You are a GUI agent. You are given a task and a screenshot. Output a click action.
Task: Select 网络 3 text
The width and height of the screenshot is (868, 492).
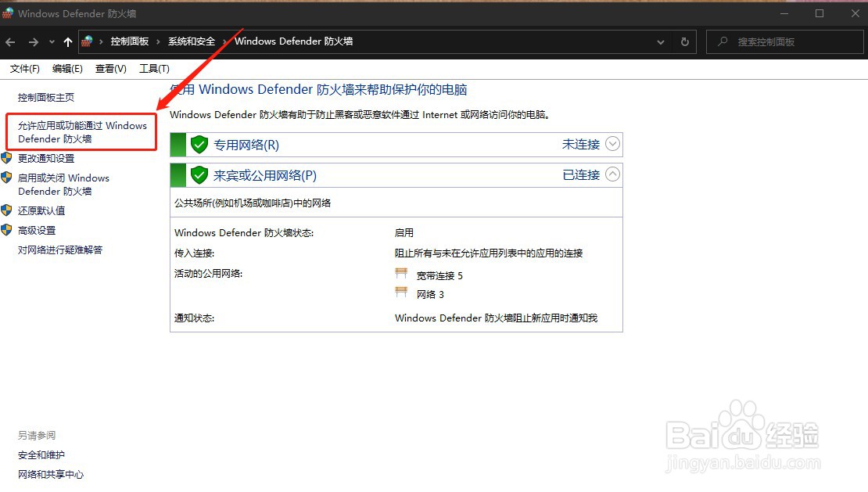click(x=430, y=294)
